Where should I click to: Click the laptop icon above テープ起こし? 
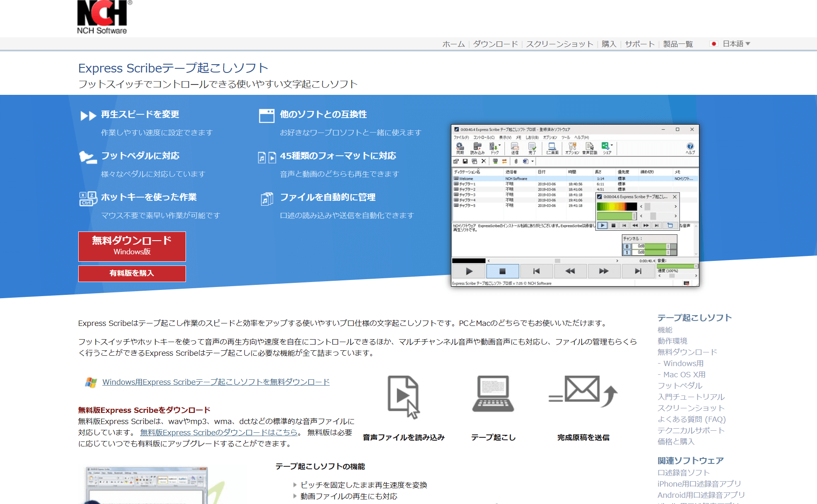493,394
